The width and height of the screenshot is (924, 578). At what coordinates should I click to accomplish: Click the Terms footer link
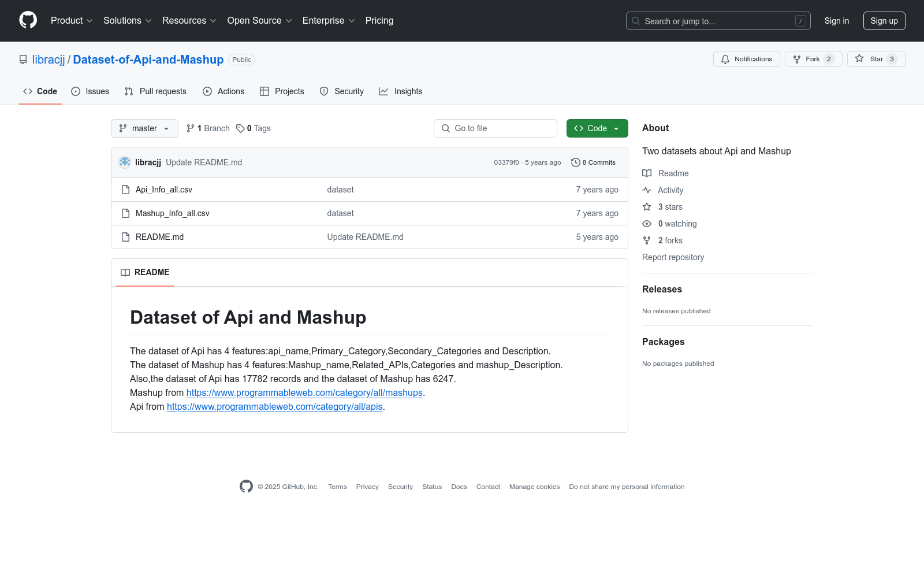[337, 487]
